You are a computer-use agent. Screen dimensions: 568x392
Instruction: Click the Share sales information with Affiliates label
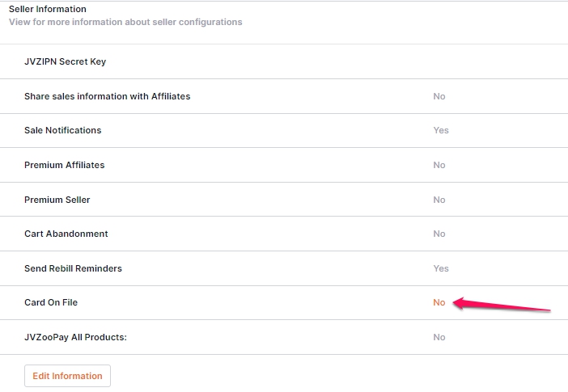coord(107,96)
